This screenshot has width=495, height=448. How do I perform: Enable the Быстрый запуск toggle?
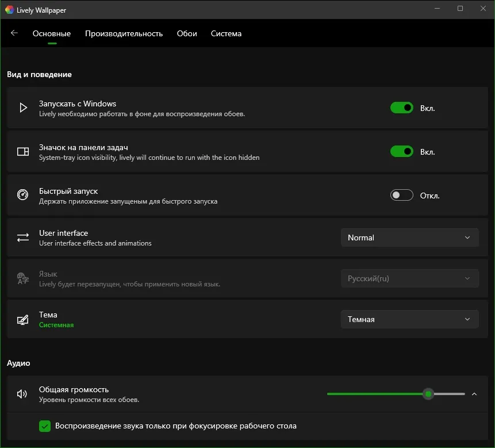pos(401,195)
